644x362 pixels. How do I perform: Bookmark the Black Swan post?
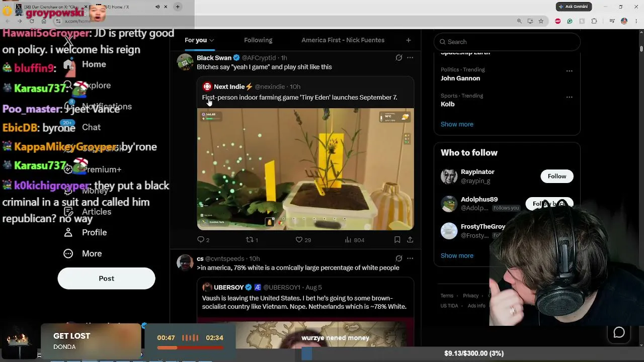click(x=397, y=240)
